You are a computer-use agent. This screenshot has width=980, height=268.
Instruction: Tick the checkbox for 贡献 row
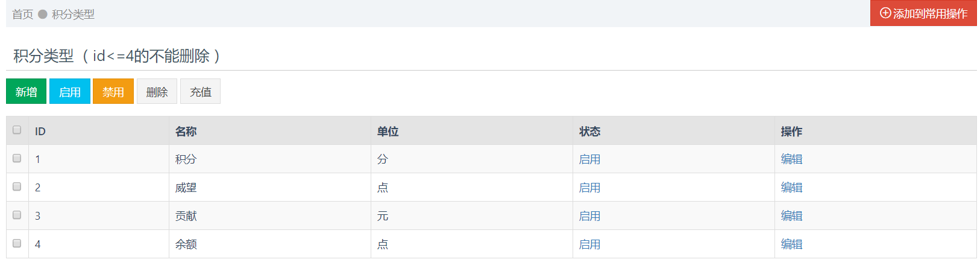click(17, 215)
